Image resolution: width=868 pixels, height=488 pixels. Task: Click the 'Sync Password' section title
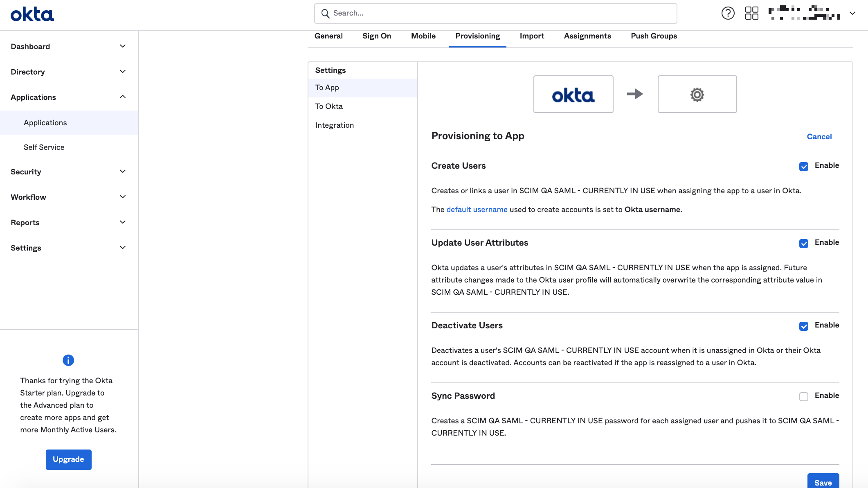coord(463,396)
